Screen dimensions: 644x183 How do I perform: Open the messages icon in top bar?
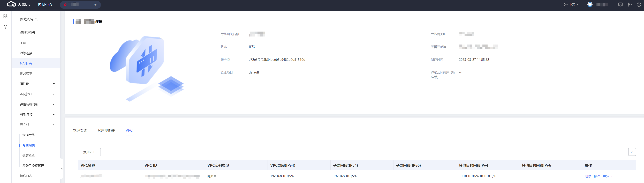click(620, 4)
